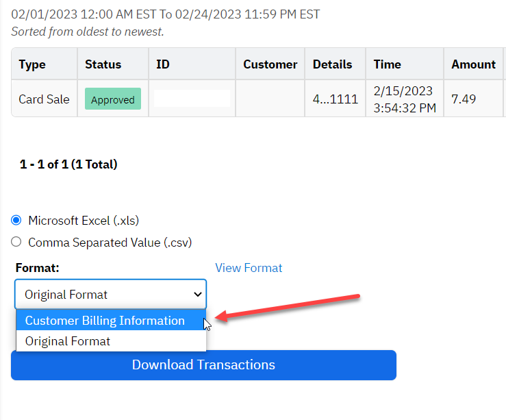This screenshot has height=420, width=506.
Task: Select Microsoft Excel (.xls) radio button
Action: [16, 221]
